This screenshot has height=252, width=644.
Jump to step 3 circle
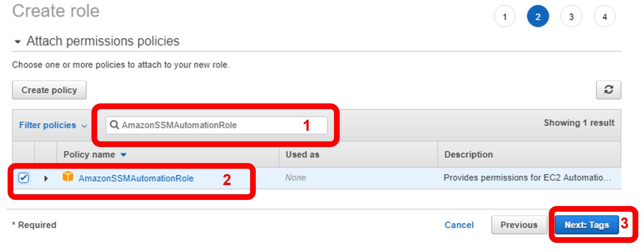(571, 17)
